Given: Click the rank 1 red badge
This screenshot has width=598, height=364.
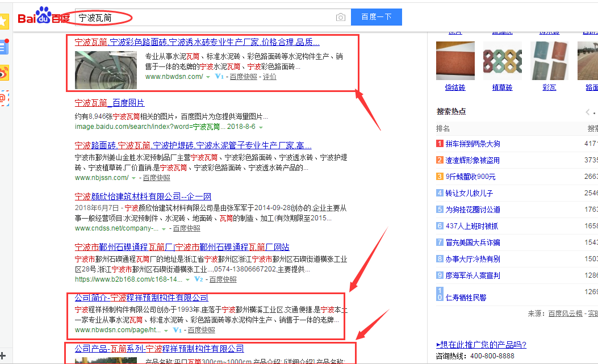Looking at the screenshot, I should (x=440, y=144).
